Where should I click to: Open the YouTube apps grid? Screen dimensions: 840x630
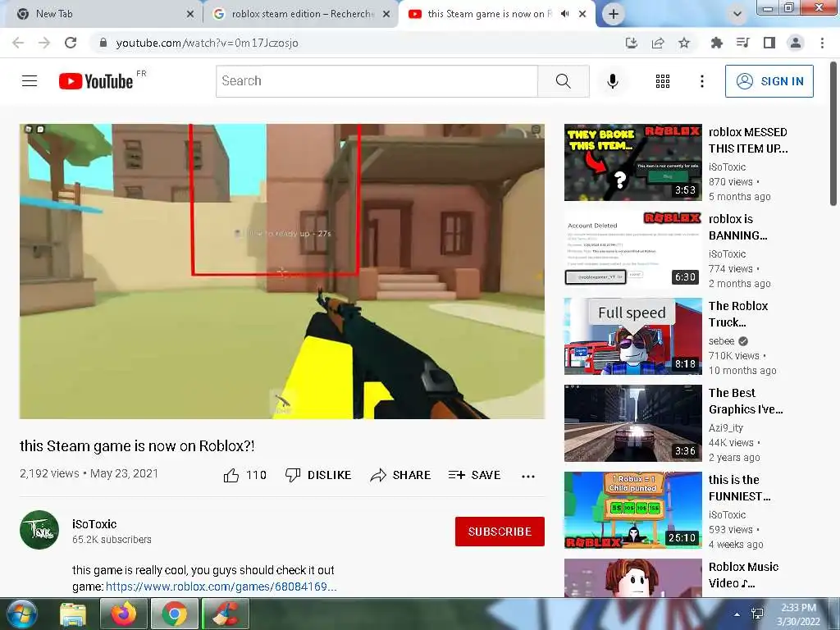pos(663,81)
